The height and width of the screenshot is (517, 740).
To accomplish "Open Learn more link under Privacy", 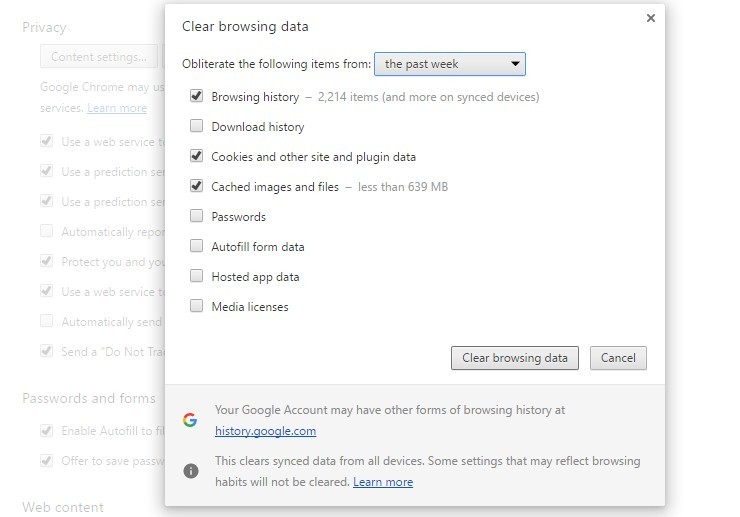I will point(117,108).
